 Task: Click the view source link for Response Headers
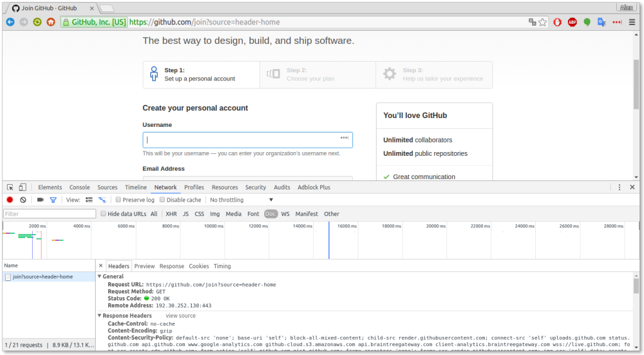tap(180, 315)
